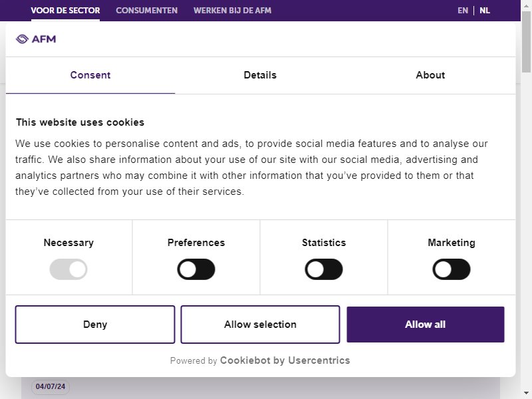Image resolution: width=532 pixels, height=399 pixels.
Task: Select the Consent tab
Action: pos(90,75)
